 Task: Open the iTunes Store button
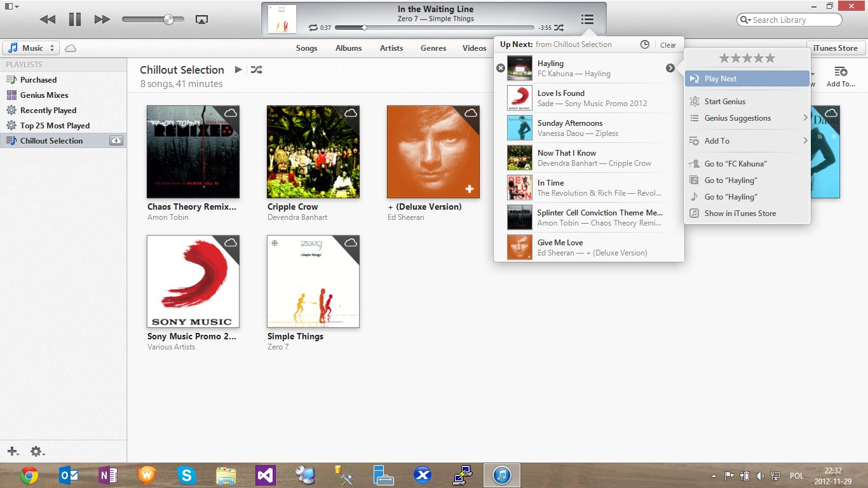tap(835, 48)
